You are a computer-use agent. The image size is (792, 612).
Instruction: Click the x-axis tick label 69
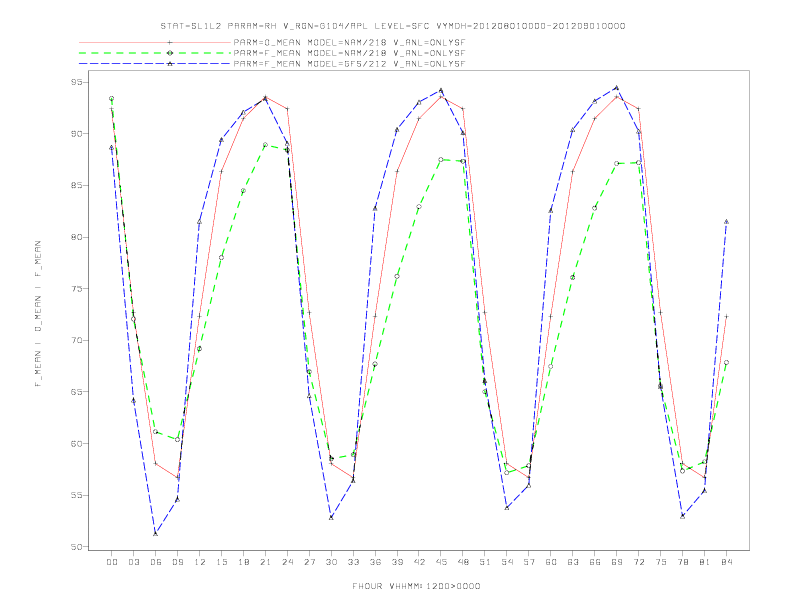click(617, 562)
